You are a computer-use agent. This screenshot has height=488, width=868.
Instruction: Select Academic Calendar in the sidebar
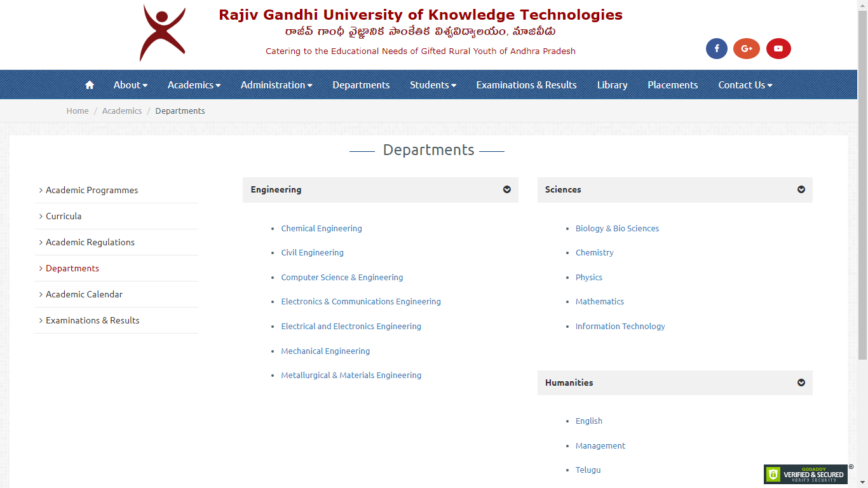[x=83, y=294]
